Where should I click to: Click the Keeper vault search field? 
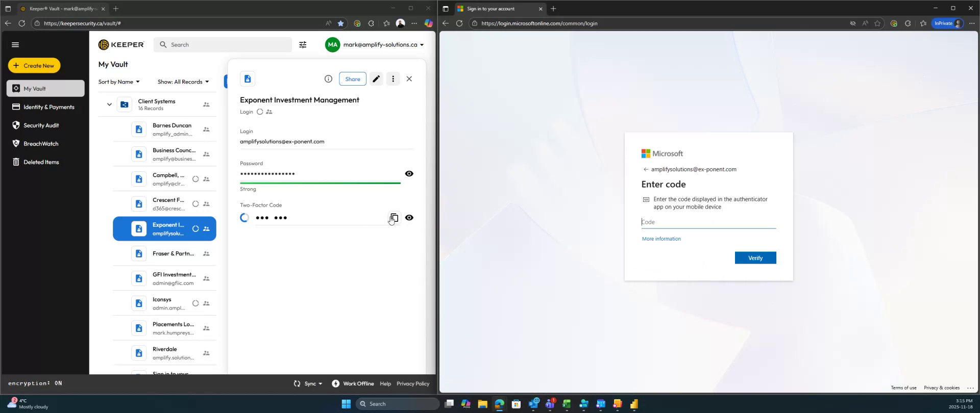(223, 45)
